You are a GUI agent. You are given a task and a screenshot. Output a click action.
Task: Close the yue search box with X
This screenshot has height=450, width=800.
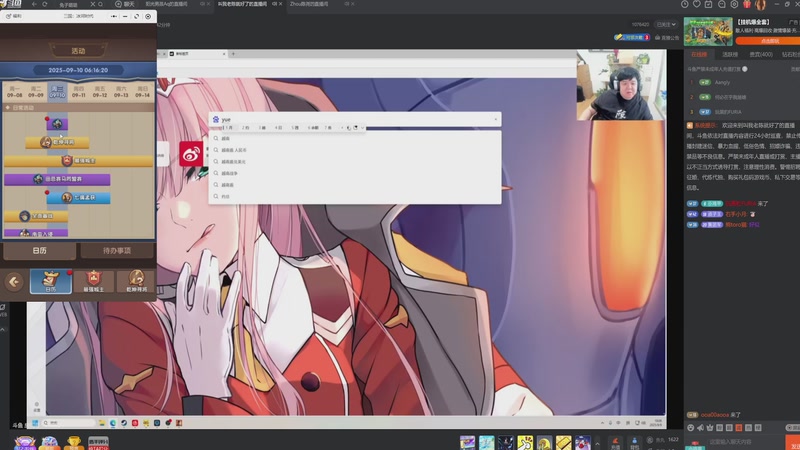point(495,119)
